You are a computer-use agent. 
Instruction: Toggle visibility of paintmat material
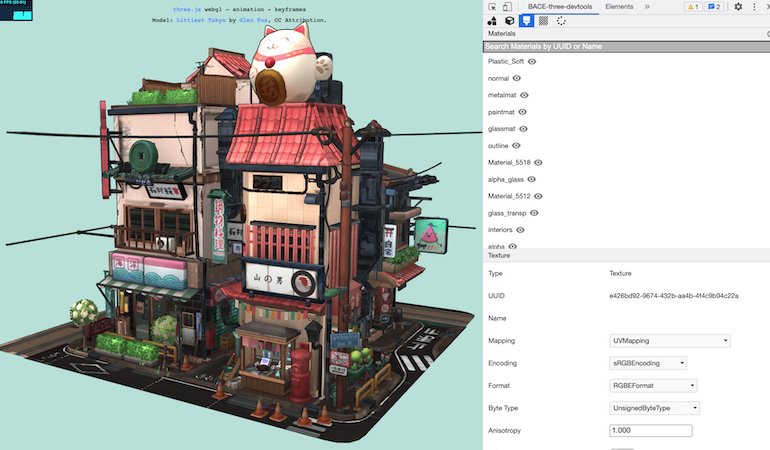[x=522, y=112]
